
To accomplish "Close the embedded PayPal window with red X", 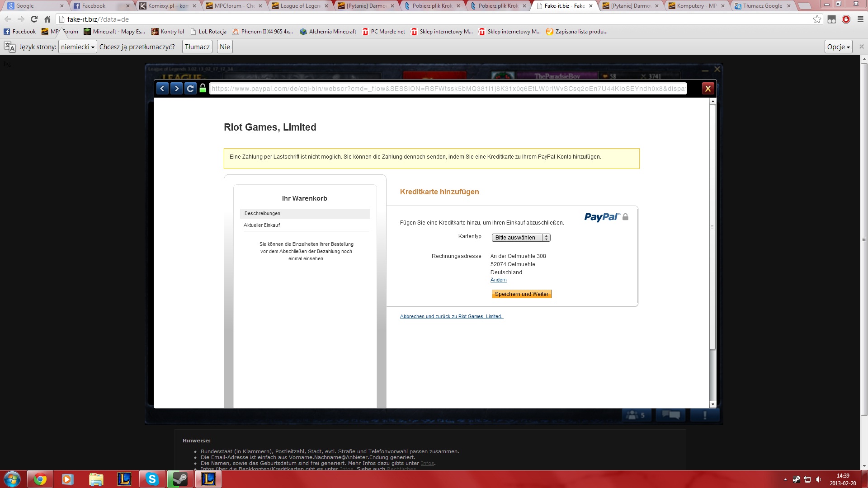I will (708, 89).
